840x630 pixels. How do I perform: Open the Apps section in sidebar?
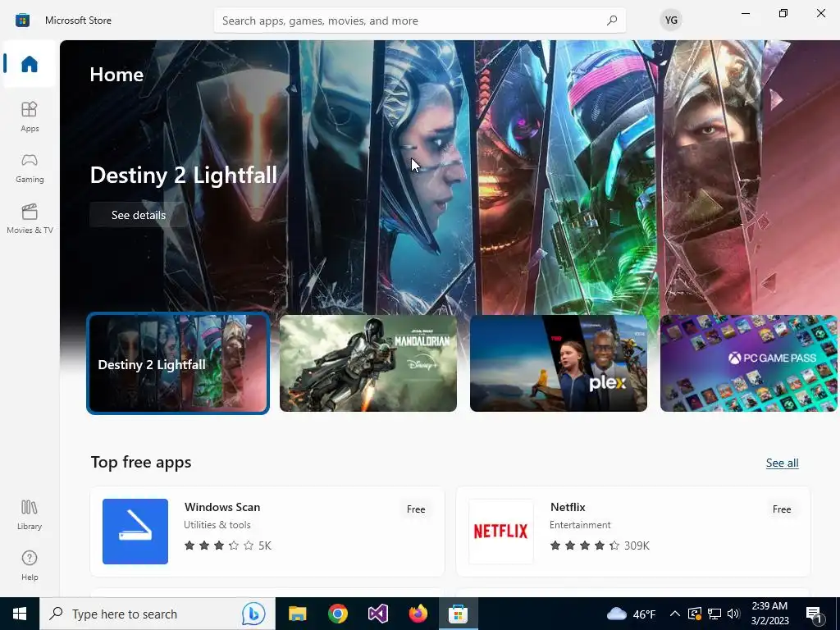tap(30, 116)
